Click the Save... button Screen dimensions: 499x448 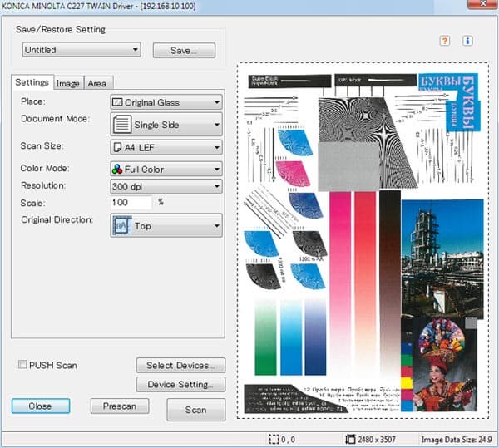pos(184,50)
